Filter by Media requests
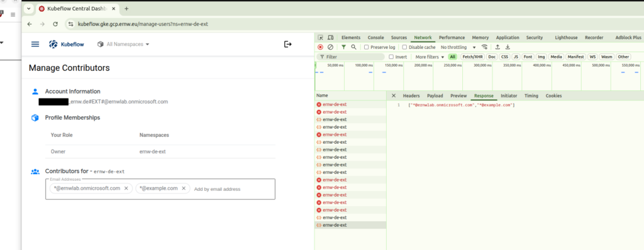 556,57
